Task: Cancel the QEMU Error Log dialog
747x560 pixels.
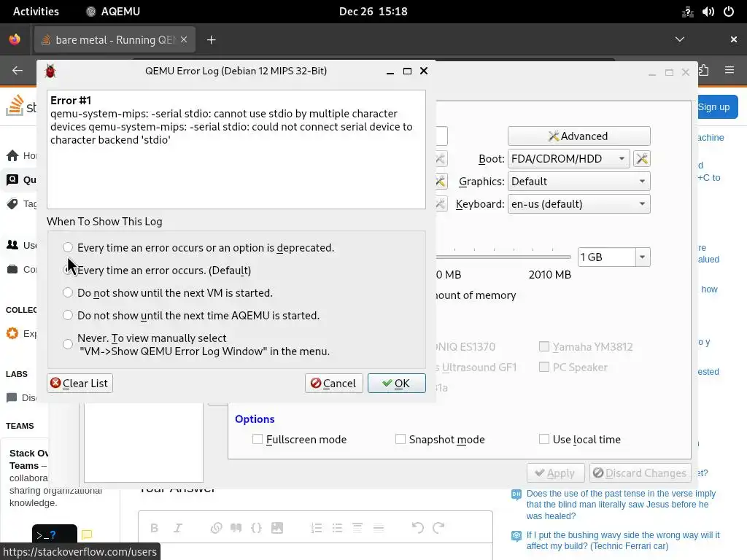Action: (333, 384)
